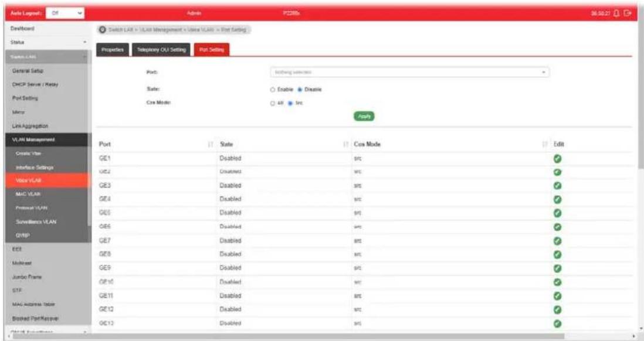
Task: Click the notification bell icon
Action: point(616,13)
